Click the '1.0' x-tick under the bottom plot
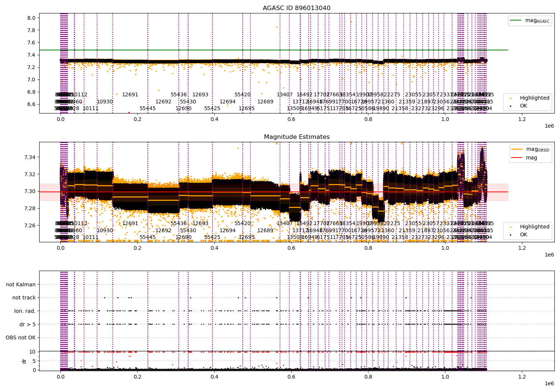 pyautogui.click(x=445, y=377)
